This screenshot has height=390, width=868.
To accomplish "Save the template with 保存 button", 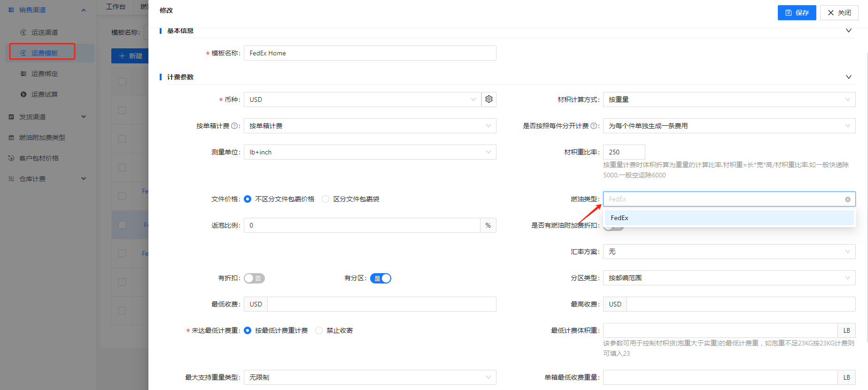I will point(797,13).
